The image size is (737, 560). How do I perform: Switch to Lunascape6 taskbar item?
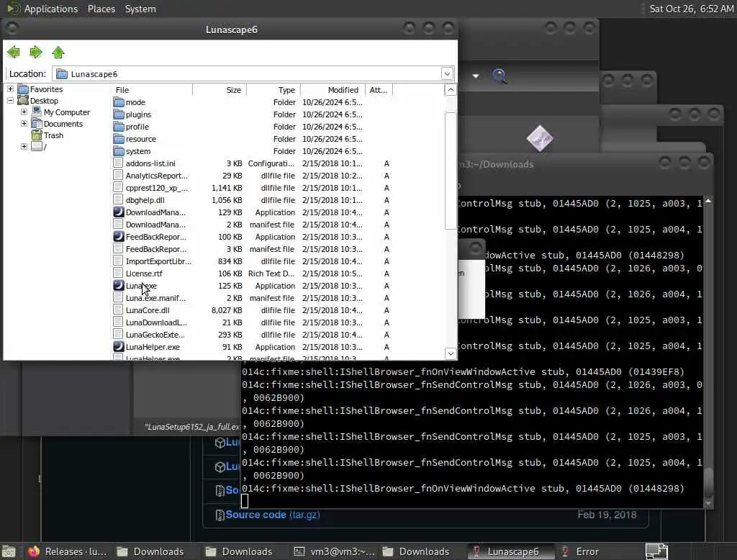pyautogui.click(x=512, y=551)
